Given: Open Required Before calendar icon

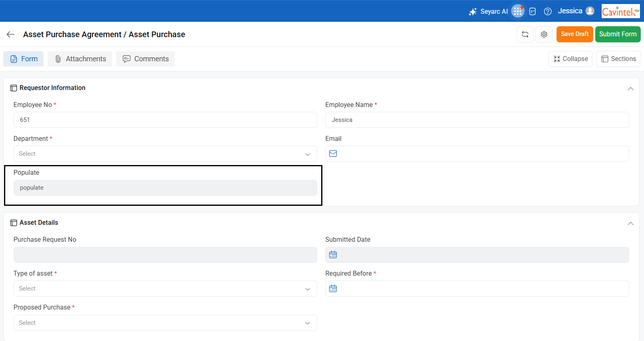Looking at the screenshot, I should [333, 289].
